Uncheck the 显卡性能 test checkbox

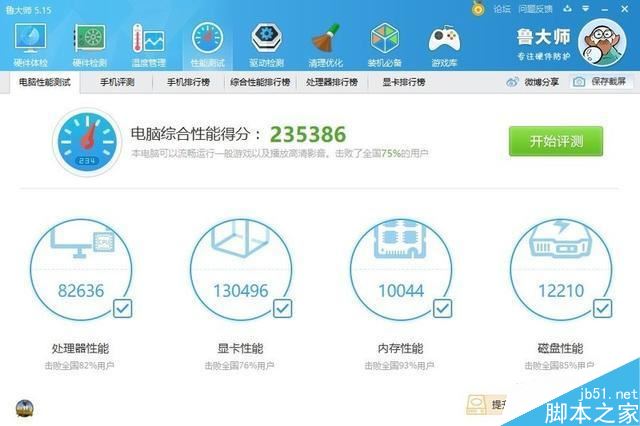pos(282,308)
